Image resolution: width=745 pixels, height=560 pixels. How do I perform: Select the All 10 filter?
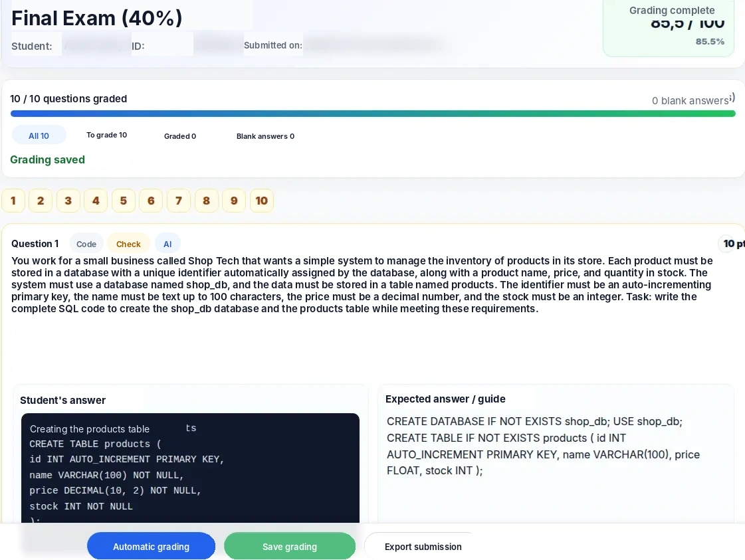tap(39, 136)
